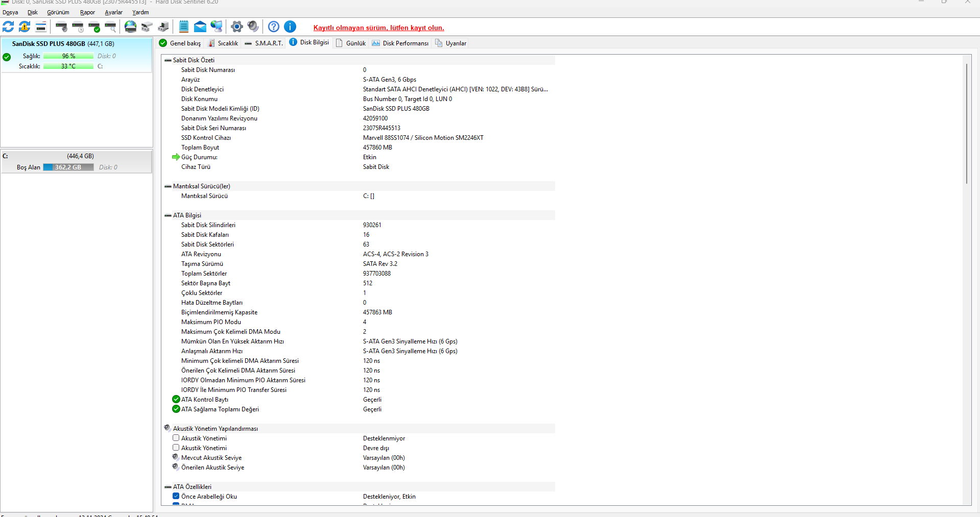The image size is (980, 517).
Task: Toggle the Önce Arabelleği Oku checkbox
Action: pos(176,496)
